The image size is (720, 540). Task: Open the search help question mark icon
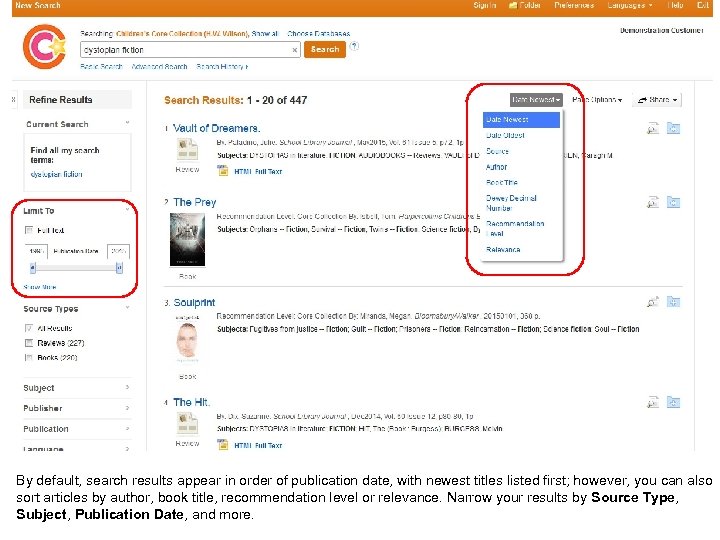tap(354, 46)
